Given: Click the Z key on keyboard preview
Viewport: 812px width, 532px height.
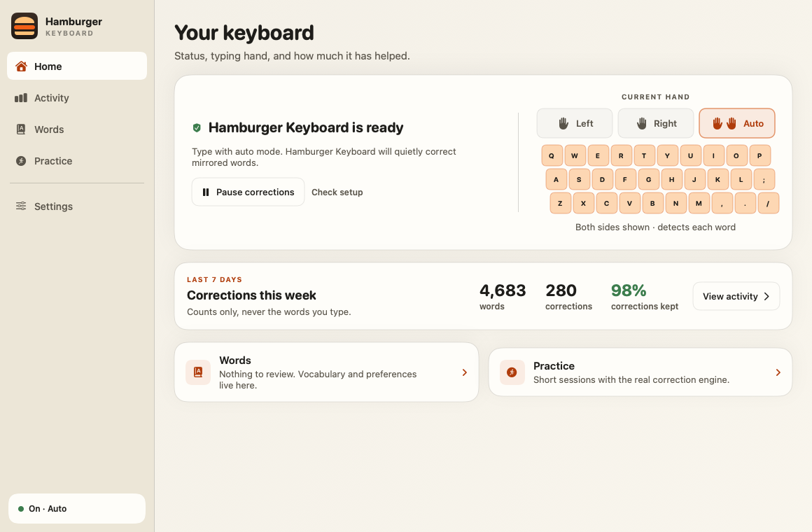Looking at the screenshot, I should tap(560, 203).
